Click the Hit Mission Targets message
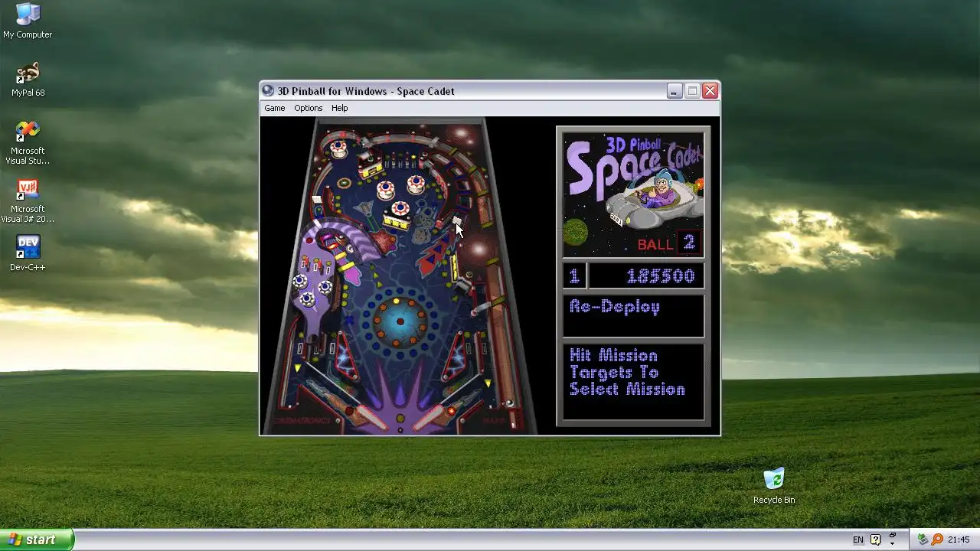This screenshot has height=551, width=980. click(x=627, y=373)
